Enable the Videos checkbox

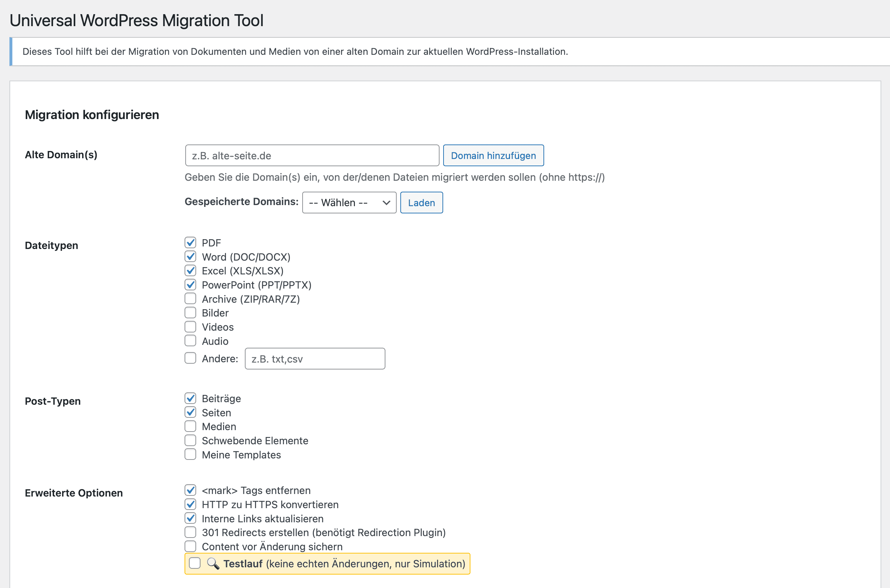190,327
